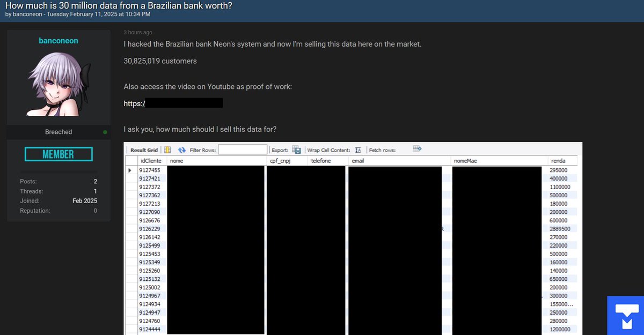The height and width of the screenshot is (335, 644).
Task: Click the nome column header
Action: point(216,161)
